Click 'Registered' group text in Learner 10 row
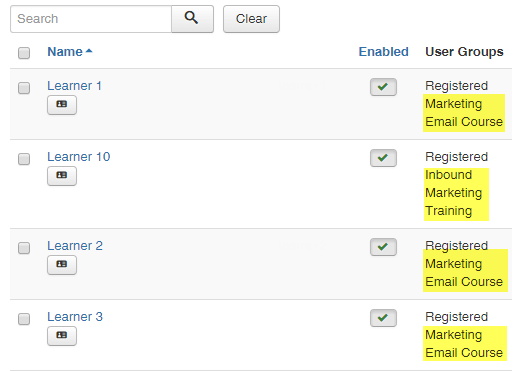The width and height of the screenshot is (528, 371). tap(457, 157)
